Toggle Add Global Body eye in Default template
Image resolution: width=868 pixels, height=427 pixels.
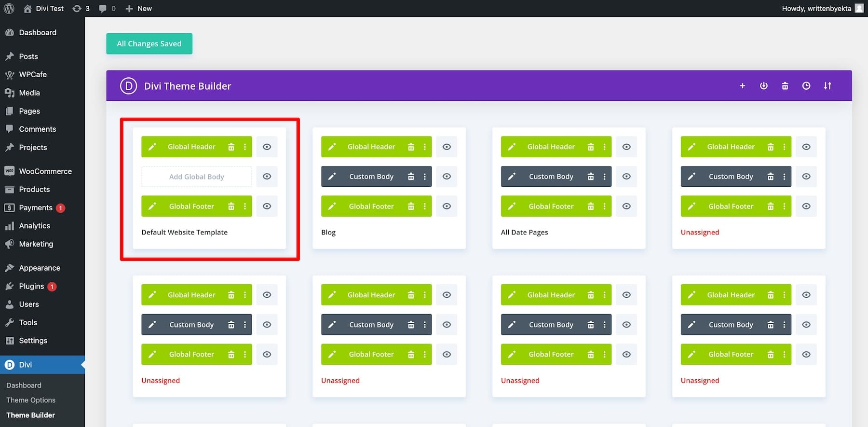pyautogui.click(x=267, y=177)
